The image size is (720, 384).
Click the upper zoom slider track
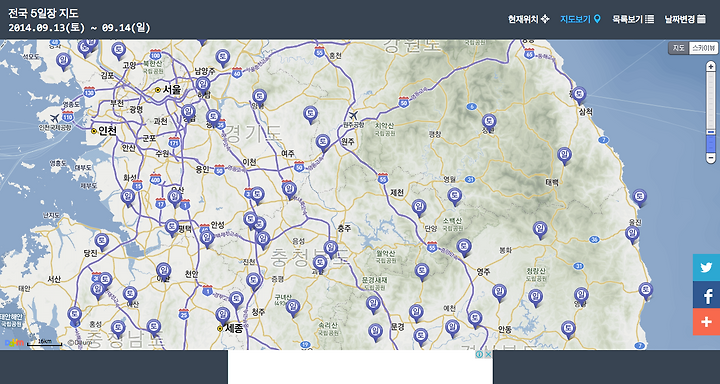click(711, 100)
